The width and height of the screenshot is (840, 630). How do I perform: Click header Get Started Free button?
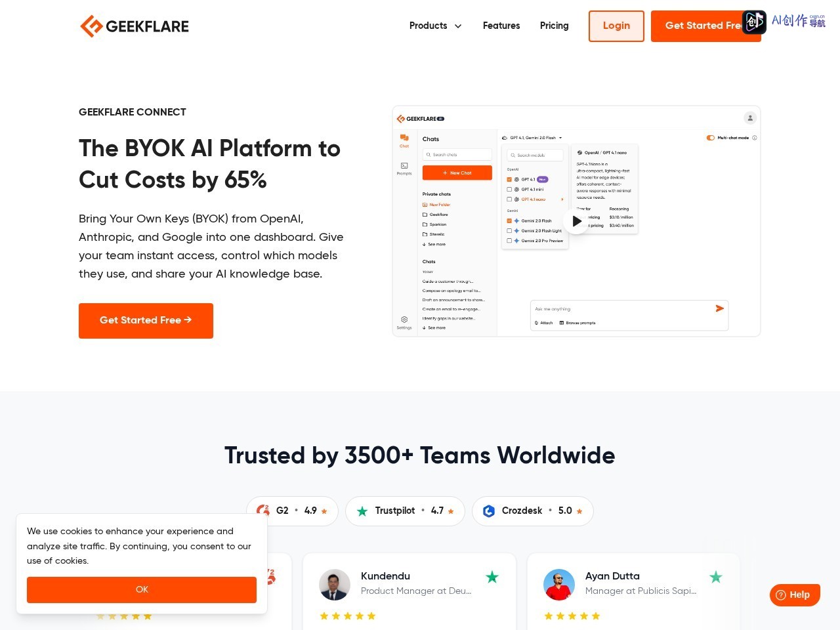click(x=705, y=26)
